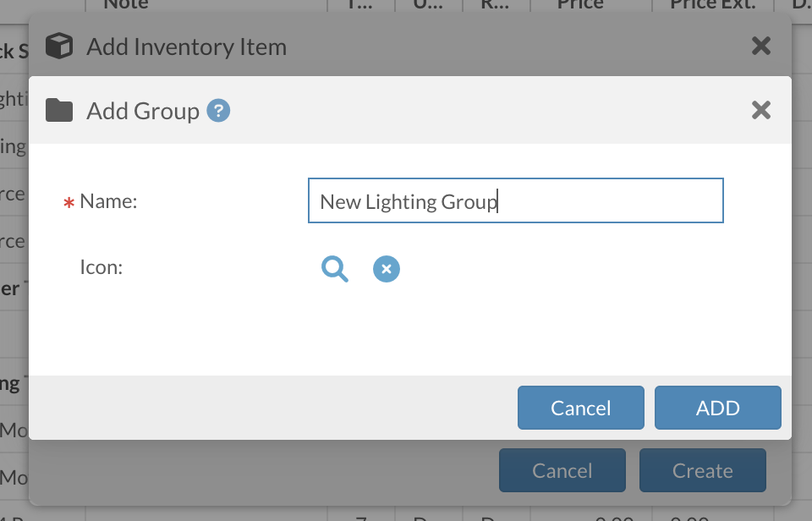
Task: Clear the selected icon with circle-x
Action: click(387, 269)
